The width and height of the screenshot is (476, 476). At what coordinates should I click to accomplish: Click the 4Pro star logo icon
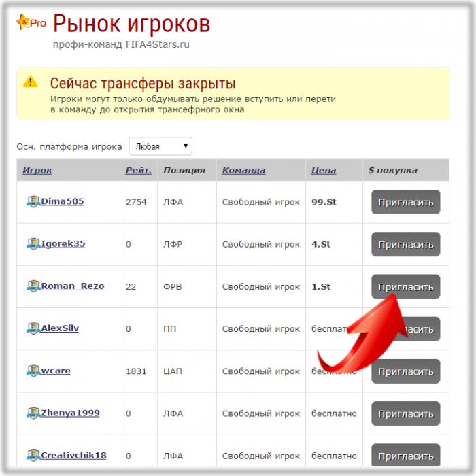pyautogui.click(x=31, y=22)
